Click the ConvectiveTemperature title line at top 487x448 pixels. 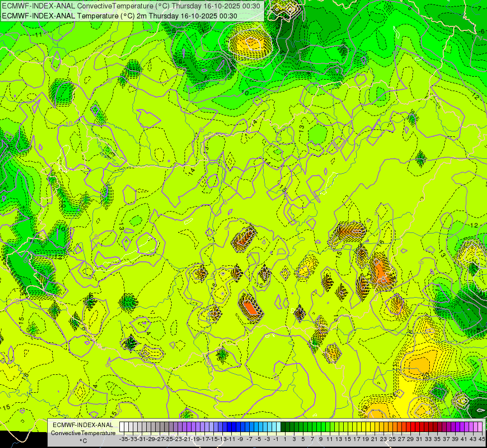[x=132, y=6]
